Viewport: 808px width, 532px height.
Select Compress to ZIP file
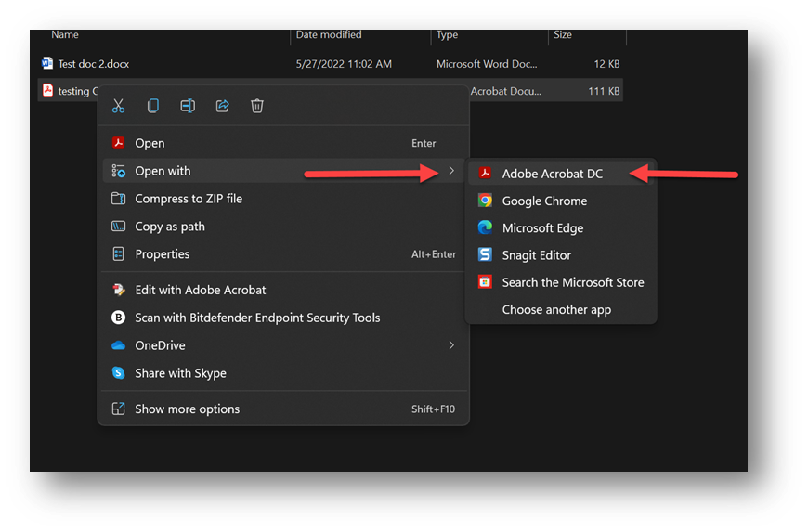[188, 199]
